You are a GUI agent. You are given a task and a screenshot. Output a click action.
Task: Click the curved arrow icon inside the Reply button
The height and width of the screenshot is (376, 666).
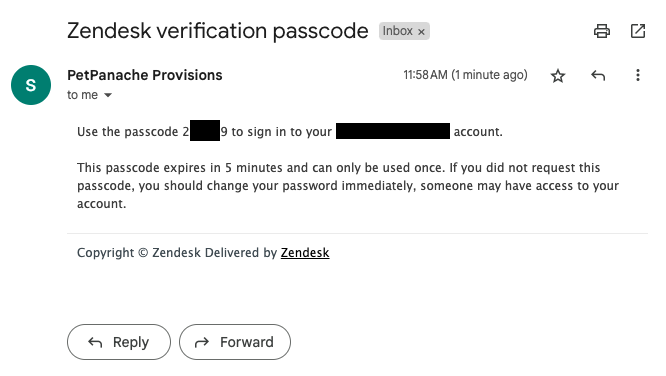[x=95, y=342]
